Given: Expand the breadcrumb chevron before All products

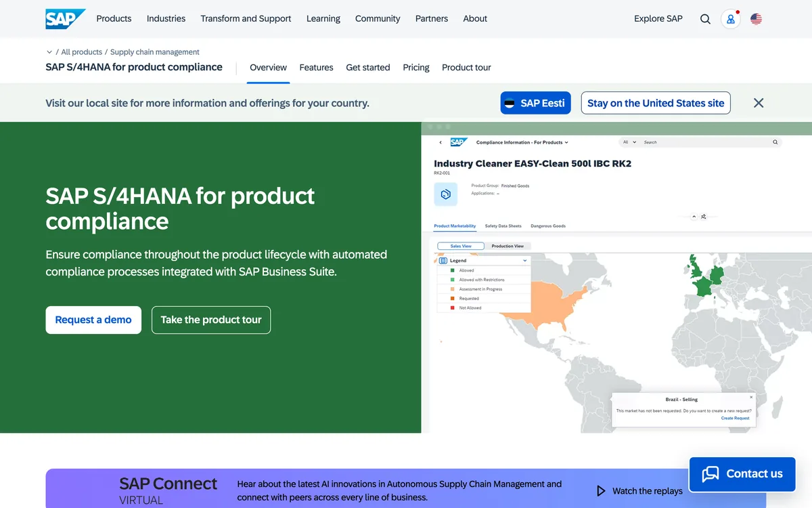Looking at the screenshot, I should point(49,52).
